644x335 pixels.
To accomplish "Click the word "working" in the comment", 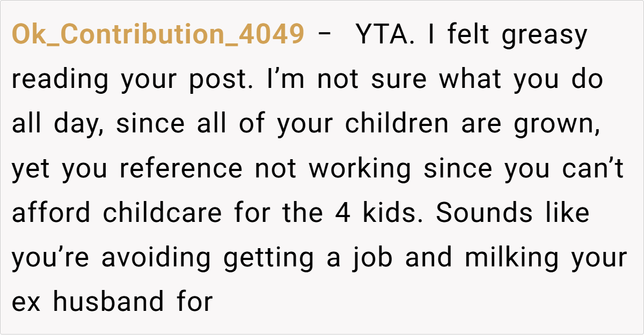I will pos(359,169).
